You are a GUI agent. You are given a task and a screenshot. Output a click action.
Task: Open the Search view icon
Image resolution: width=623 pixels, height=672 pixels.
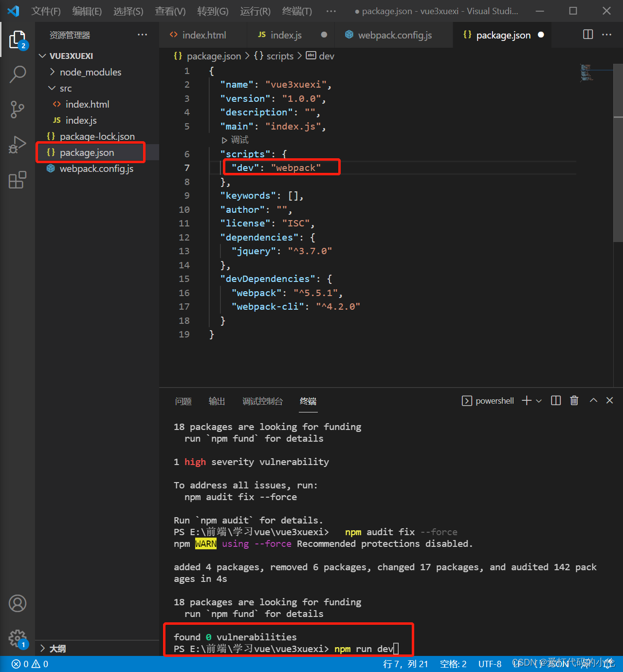[x=18, y=74]
